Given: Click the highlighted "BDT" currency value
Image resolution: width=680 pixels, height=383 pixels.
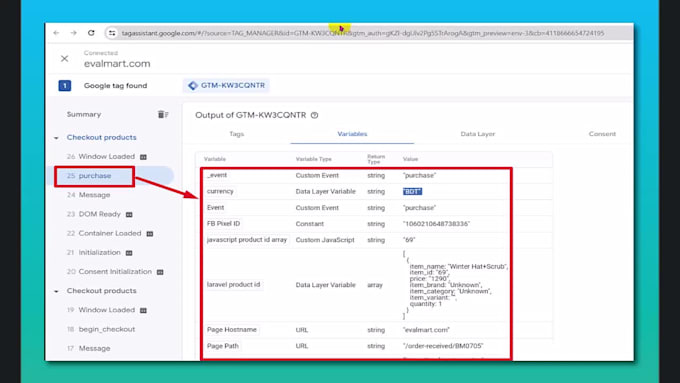Looking at the screenshot, I should [x=412, y=191].
